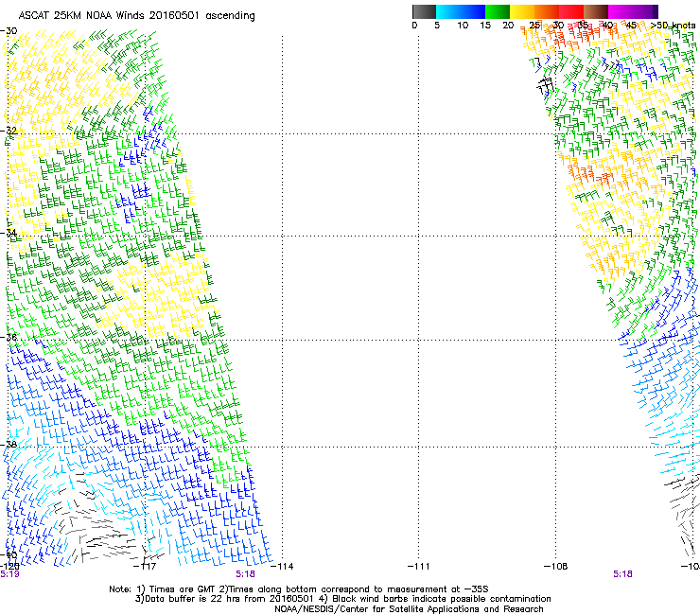Screen dimensions: 700x615
Task: Click the magenta-purple 40-50 knots color segment
Action: pos(633,11)
